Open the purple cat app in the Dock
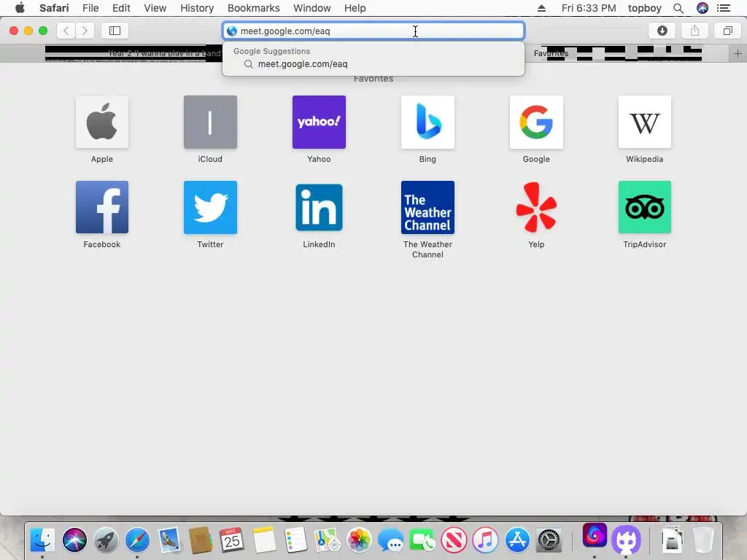The height and width of the screenshot is (560, 747). click(x=626, y=540)
